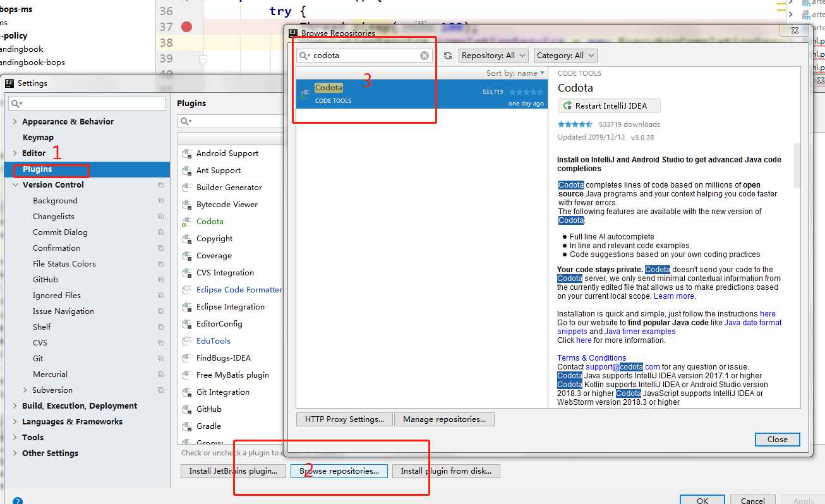825x504 pixels.
Task: Click the Gradle plugin icon
Action: coord(186,426)
